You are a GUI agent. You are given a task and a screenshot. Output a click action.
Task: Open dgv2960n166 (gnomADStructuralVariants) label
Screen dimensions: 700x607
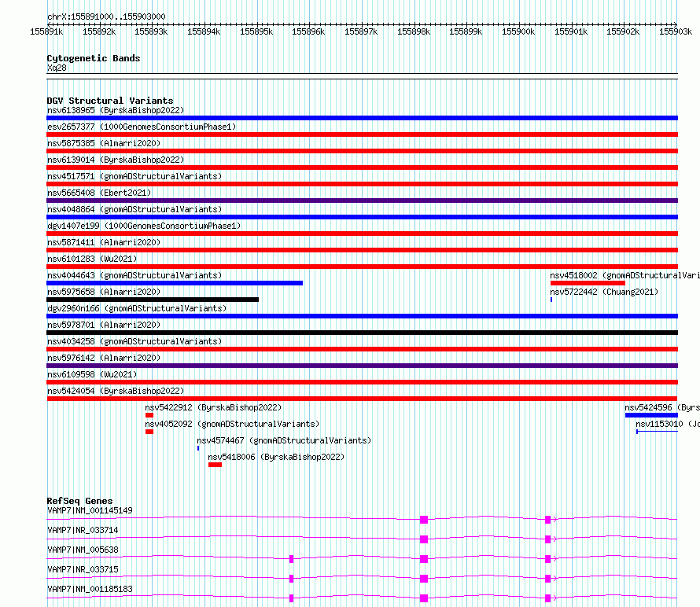(137, 308)
